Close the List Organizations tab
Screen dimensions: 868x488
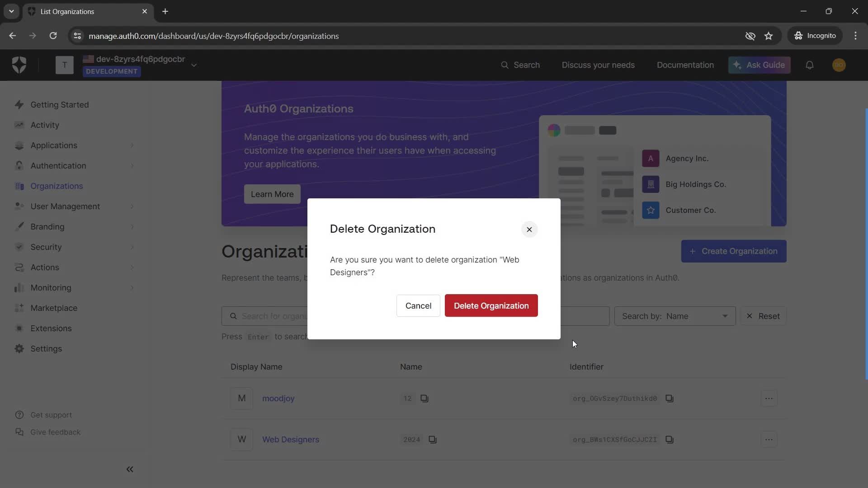click(145, 11)
